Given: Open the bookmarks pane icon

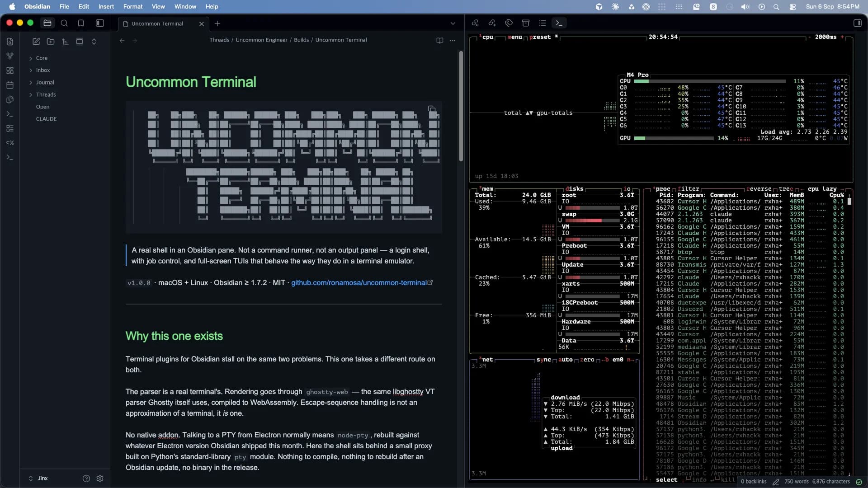Looking at the screenshot, I should (81, 23).
